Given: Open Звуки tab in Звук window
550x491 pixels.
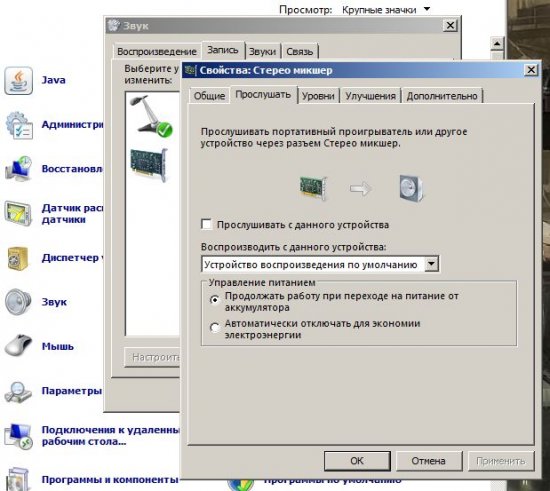Looking at the screenshot, I should (262, 52).
